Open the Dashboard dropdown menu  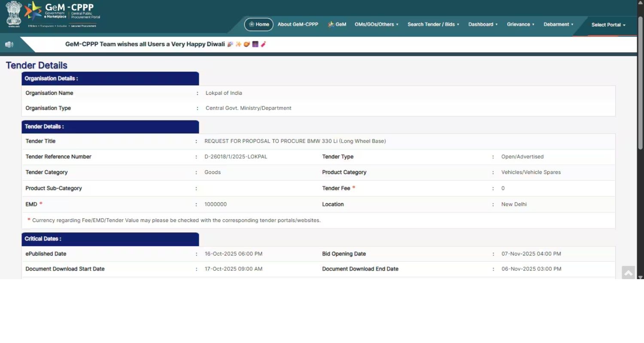tap(483, 24)
